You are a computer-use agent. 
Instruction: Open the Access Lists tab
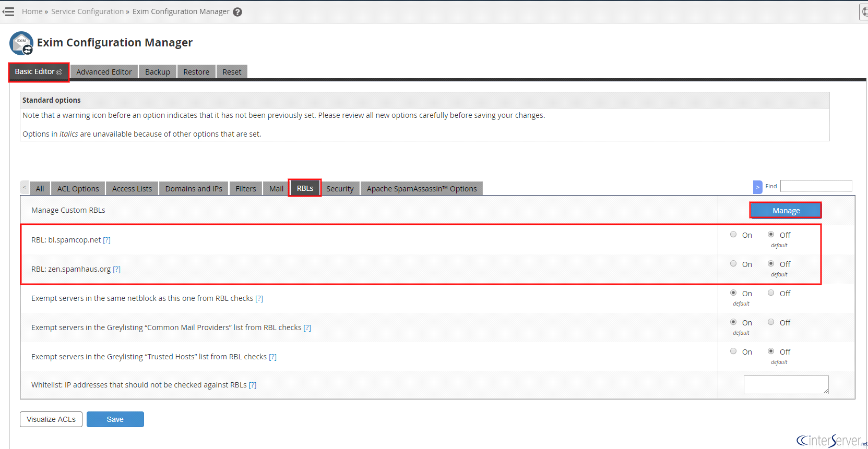pyautogui.click(x=132, y=188)
